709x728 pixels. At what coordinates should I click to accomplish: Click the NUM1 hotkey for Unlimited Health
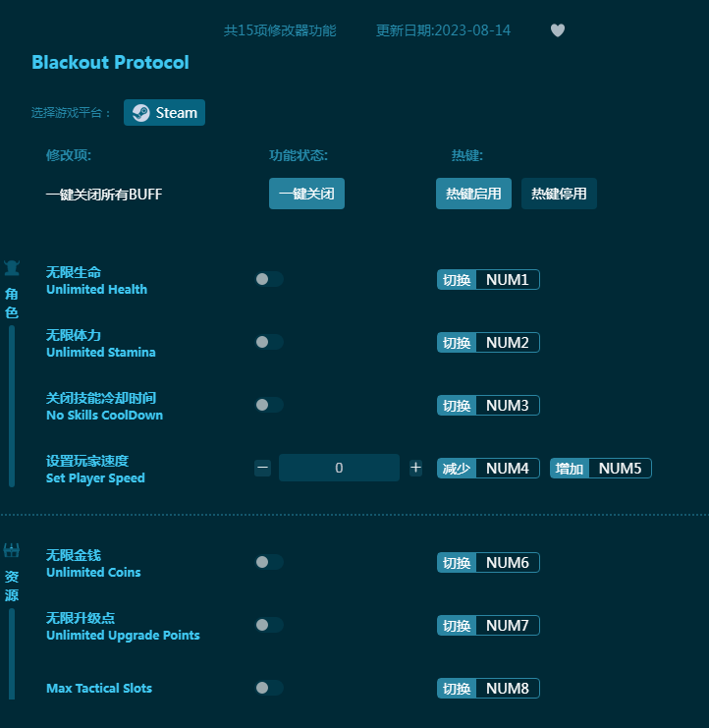coord(507,280)
